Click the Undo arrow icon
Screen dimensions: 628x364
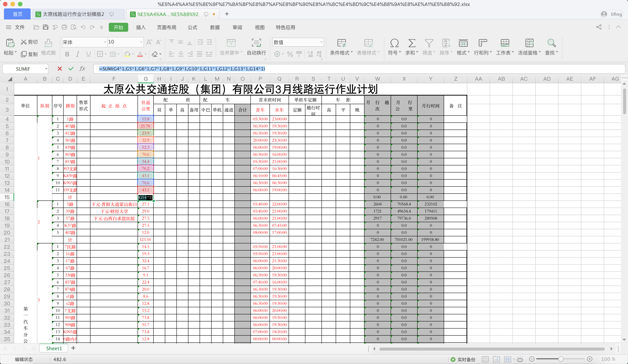point(83,27)
